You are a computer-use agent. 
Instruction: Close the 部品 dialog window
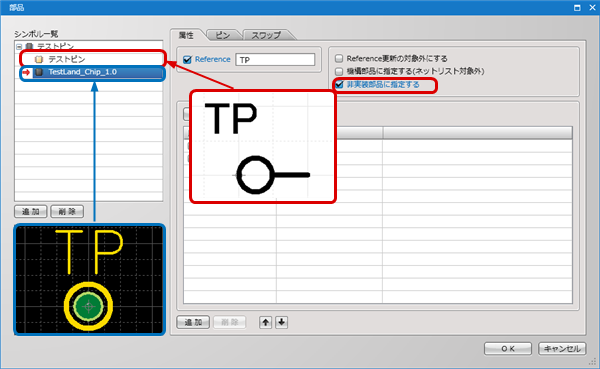click(x=592, y=8)
